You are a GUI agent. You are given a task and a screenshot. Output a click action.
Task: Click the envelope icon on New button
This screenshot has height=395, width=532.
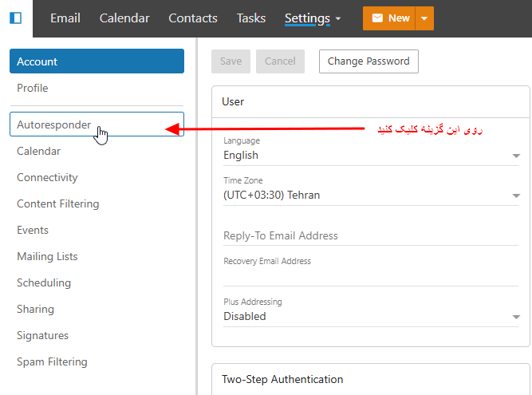(377, 18)
